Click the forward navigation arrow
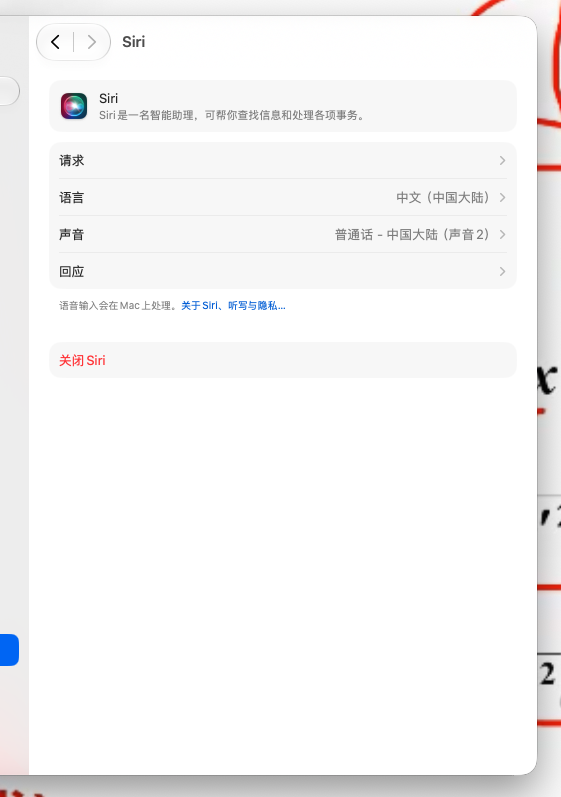The width and height of the screenshot is (561, 797). [x=91, y=42]
